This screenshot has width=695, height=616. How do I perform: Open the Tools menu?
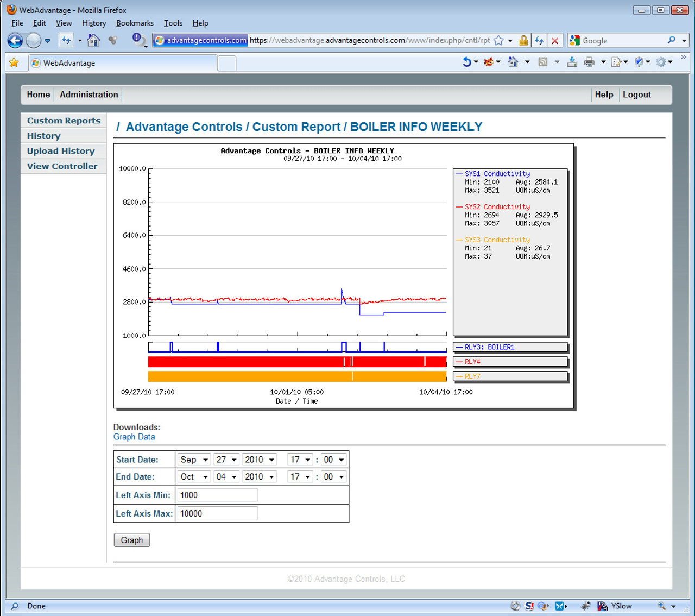tap(173, 23)
